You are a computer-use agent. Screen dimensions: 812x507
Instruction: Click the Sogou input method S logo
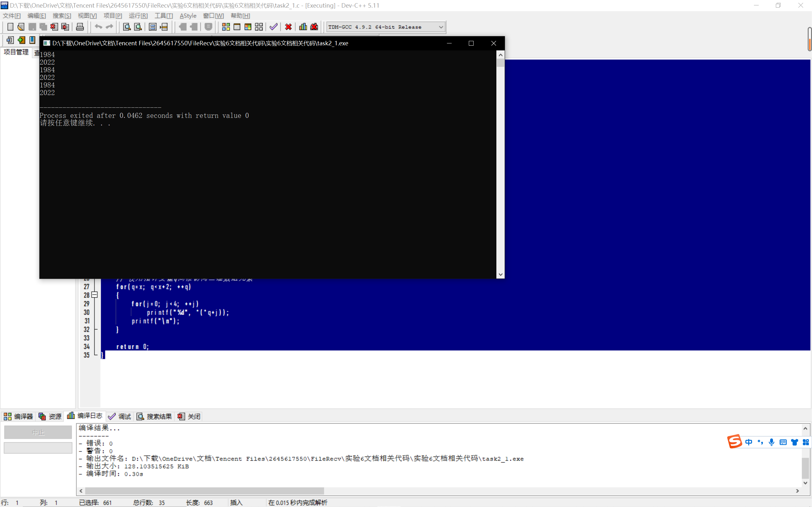734,442
